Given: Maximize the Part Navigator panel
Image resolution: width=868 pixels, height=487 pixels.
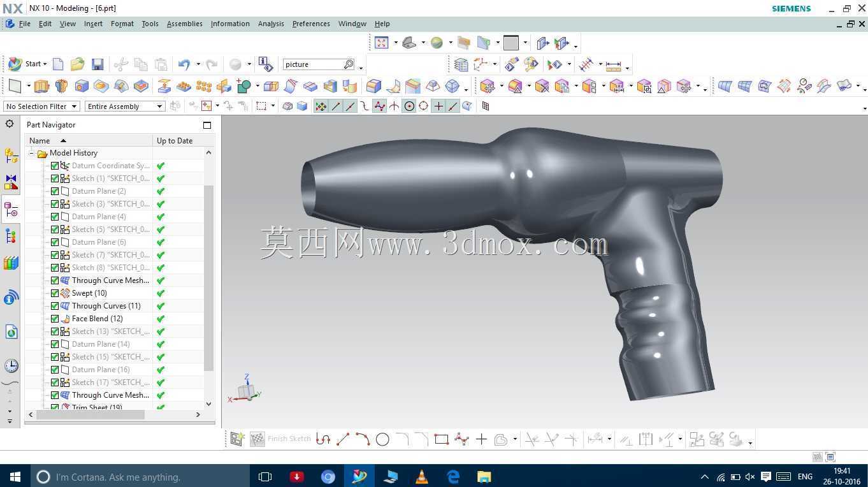Looking at the screenshot, I should tap(206, 125).
